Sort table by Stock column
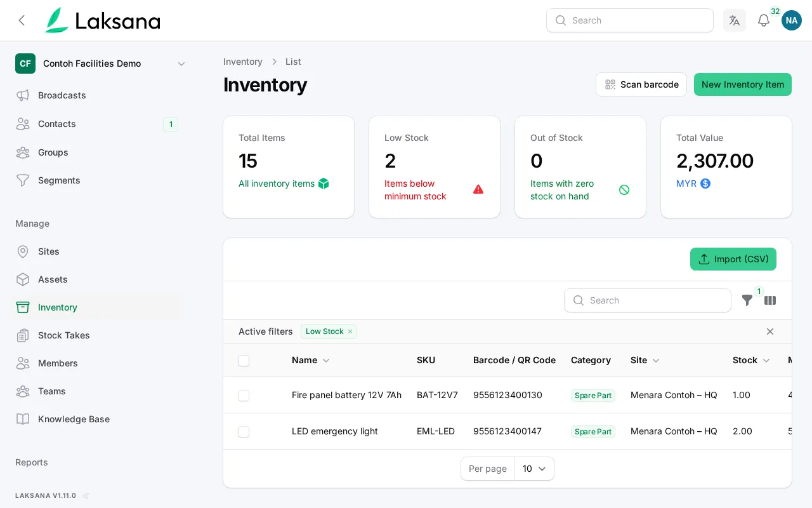The height and width of the screenshot is (508, 812). pyautogui.click(x=752, y=360)
